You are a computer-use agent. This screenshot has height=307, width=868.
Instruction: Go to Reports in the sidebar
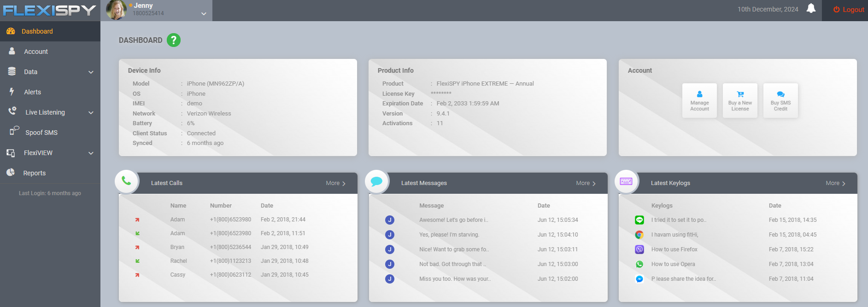tap(34, 173)
